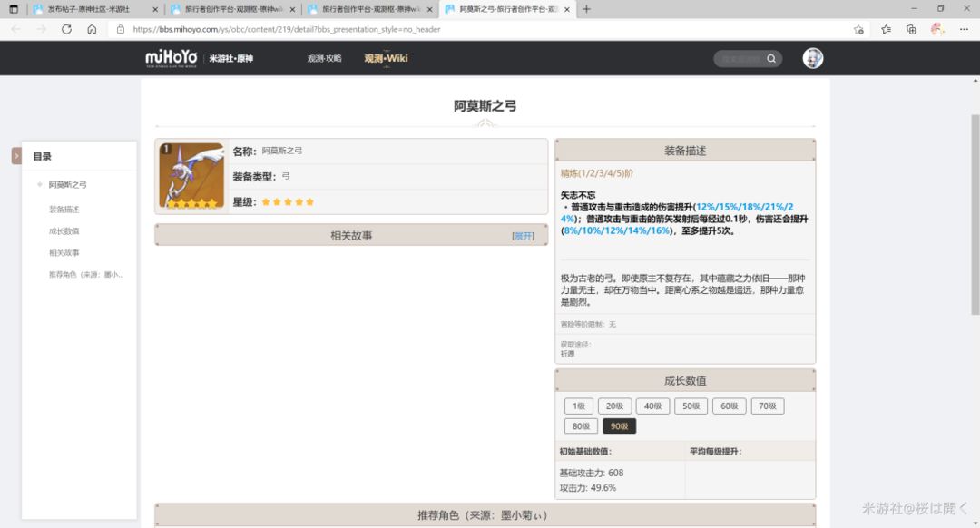980x528 pixels.
Task: Click 米游社·原神 header link
Action: coord(230,59)
